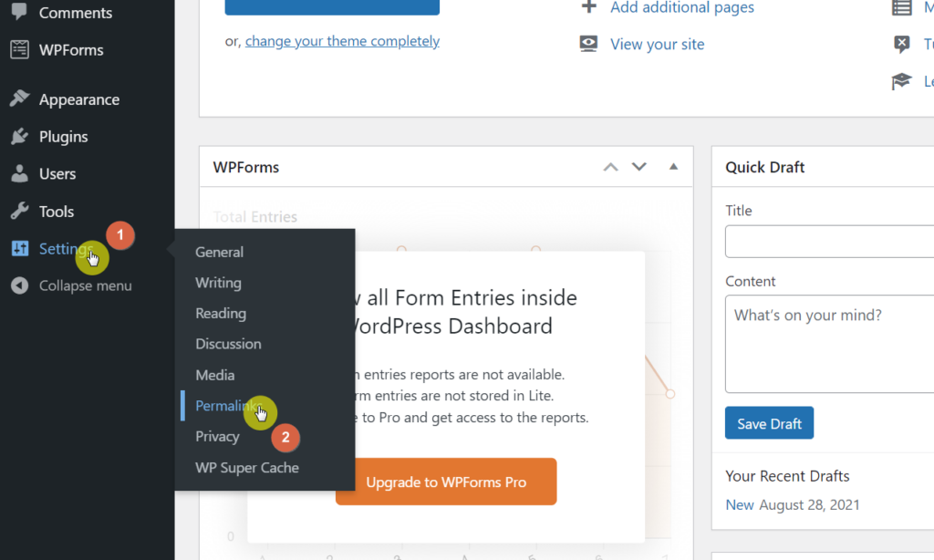The width and height of the screenshot is (934, 560).
Task: Open the WPForms menu item
Action: pyautogui.click(x=71, y=50)
